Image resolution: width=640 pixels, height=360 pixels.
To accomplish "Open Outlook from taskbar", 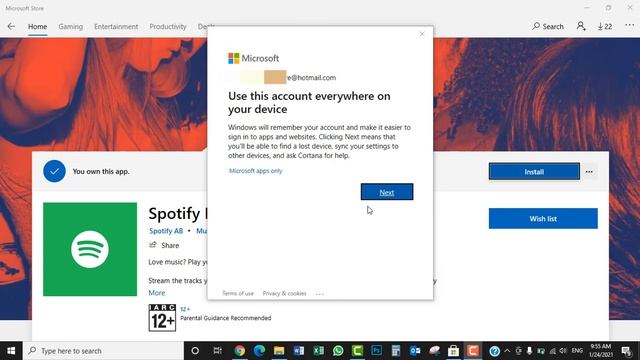I will pos(415,351).
